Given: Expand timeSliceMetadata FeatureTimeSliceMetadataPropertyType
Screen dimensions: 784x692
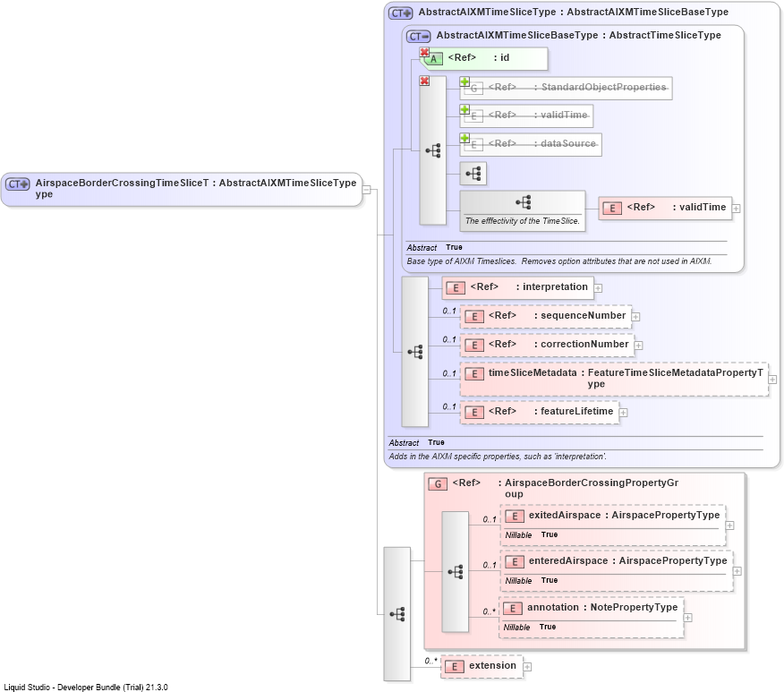Looking at the screenshot, I should [772, 380].
